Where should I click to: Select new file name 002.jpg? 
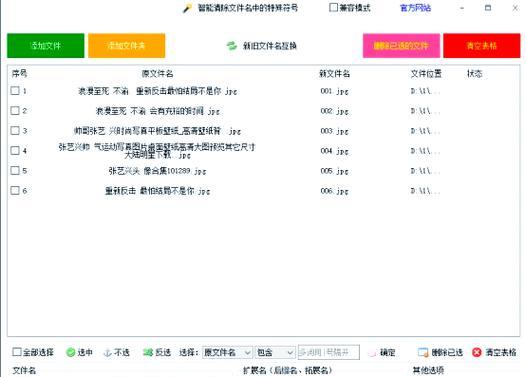(x=334, y=111)
